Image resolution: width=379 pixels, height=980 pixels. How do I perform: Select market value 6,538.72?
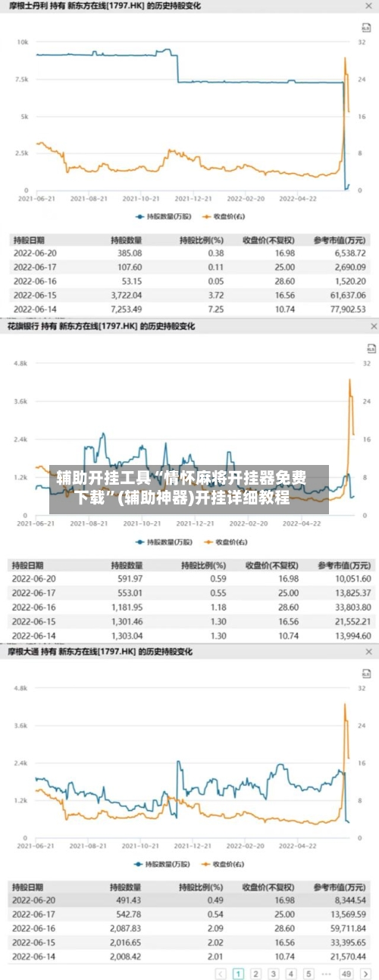tap(350, 253)
